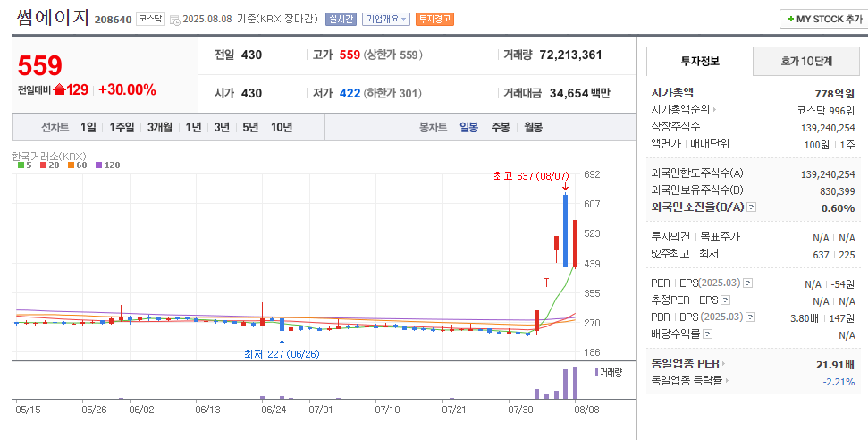Click the 액면가 value 100원 1주
The height and width of the screenshot is (440, 868).
coord(830,145)
